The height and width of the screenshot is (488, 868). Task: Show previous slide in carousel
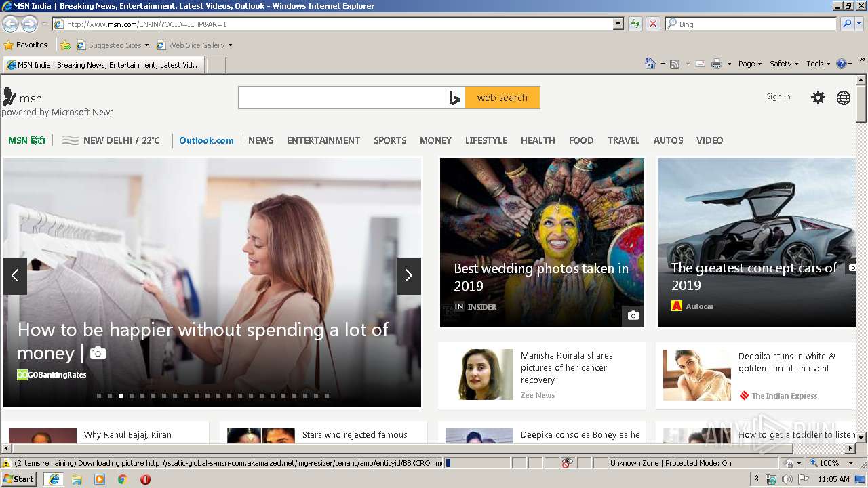pos(15,276)
